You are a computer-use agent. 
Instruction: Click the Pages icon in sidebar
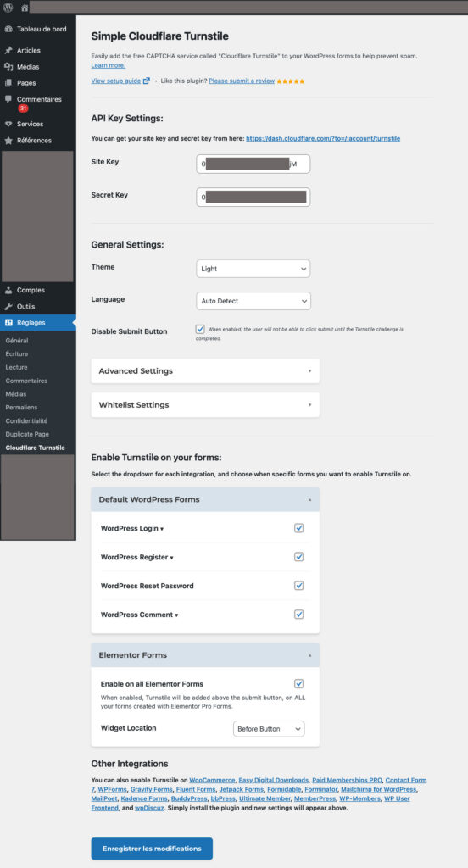pos(8,83)
